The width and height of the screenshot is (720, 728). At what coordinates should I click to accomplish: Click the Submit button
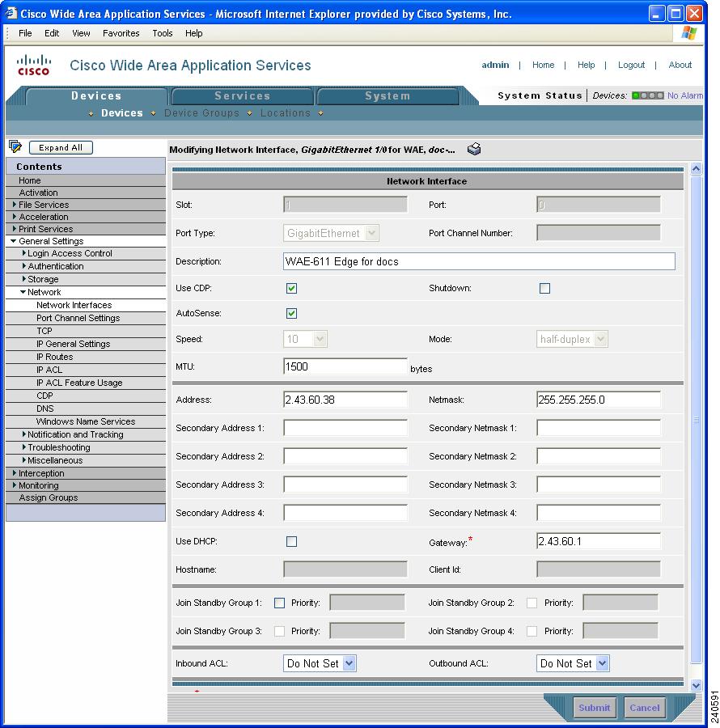(595, 708)
